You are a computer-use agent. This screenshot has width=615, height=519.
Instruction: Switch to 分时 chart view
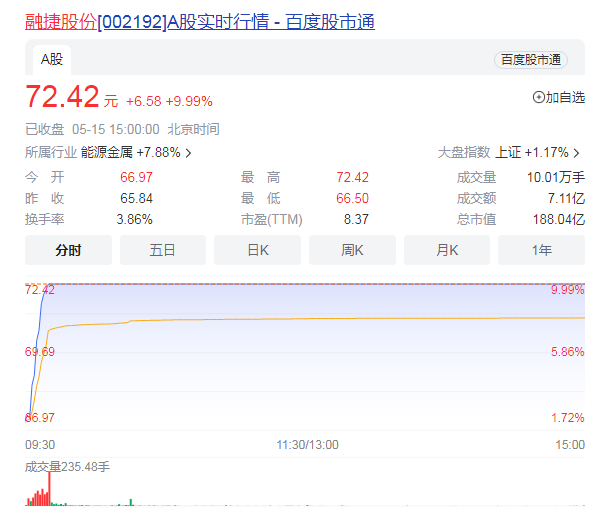(68, 250)
